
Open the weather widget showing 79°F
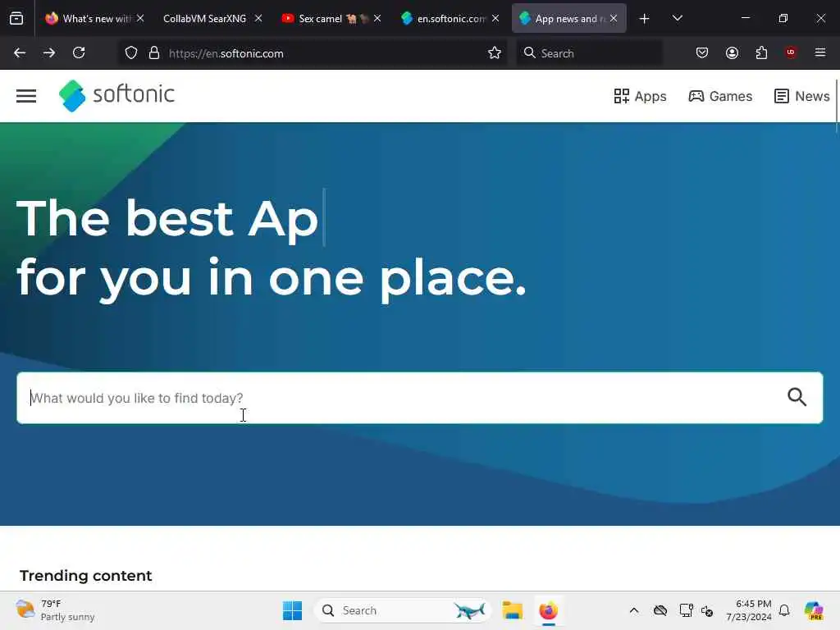tap(55, 610)
